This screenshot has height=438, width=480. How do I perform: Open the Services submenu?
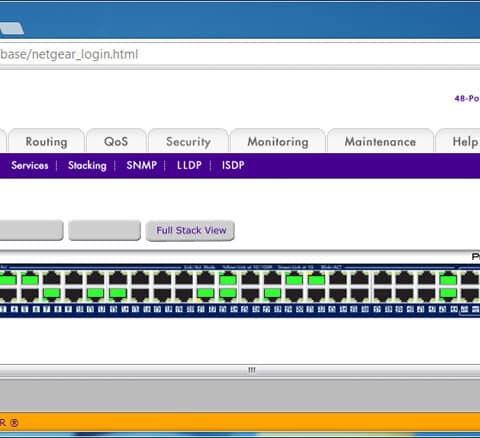pos(30,165)
